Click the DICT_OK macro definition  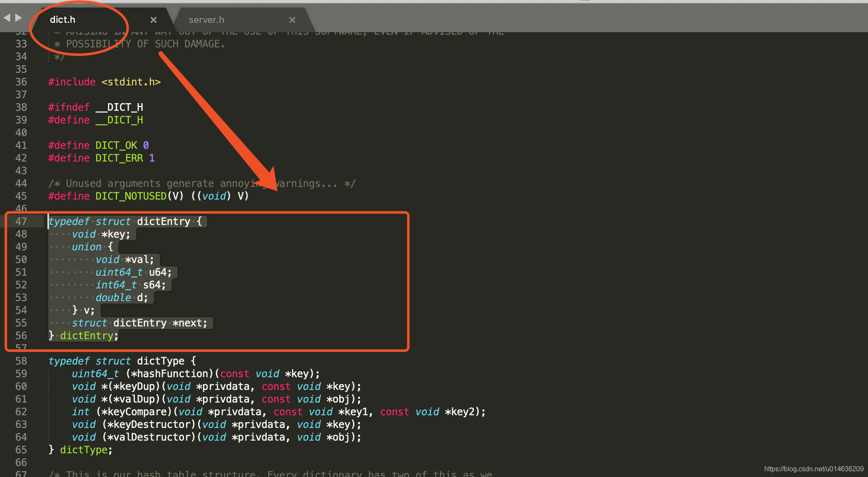click(x=99, y=145)
